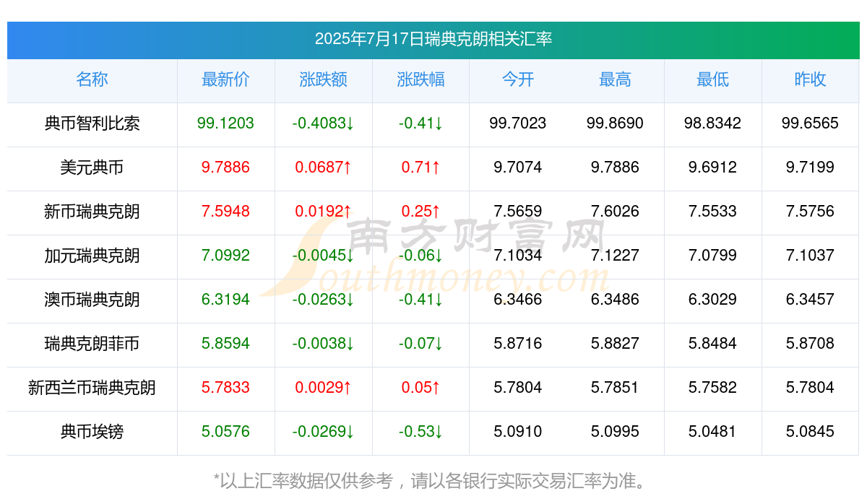Click the 涨跌额 column header
This screenshot has height=504, width=867.
pyautogui.click(x=323, y=79)
